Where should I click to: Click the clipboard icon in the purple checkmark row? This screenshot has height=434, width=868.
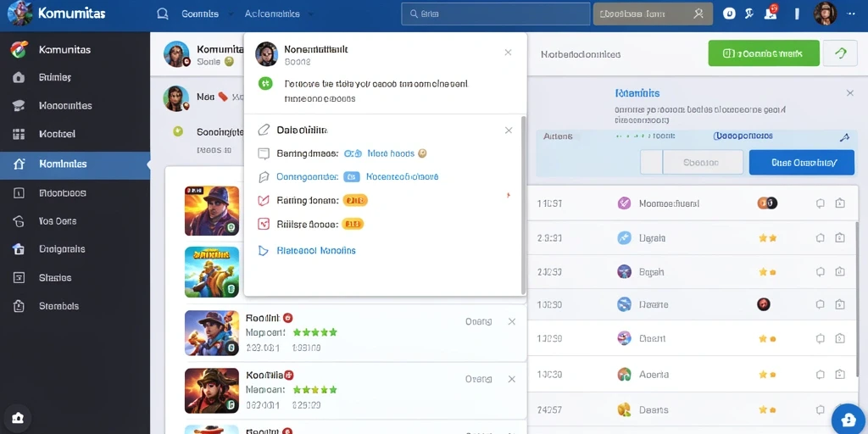[x=840, y=203]
